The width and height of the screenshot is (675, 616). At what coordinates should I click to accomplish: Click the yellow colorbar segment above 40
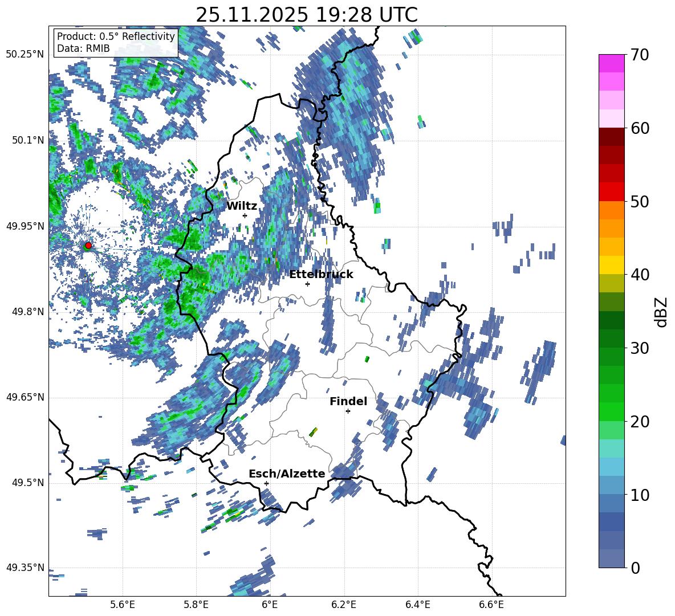611,265
